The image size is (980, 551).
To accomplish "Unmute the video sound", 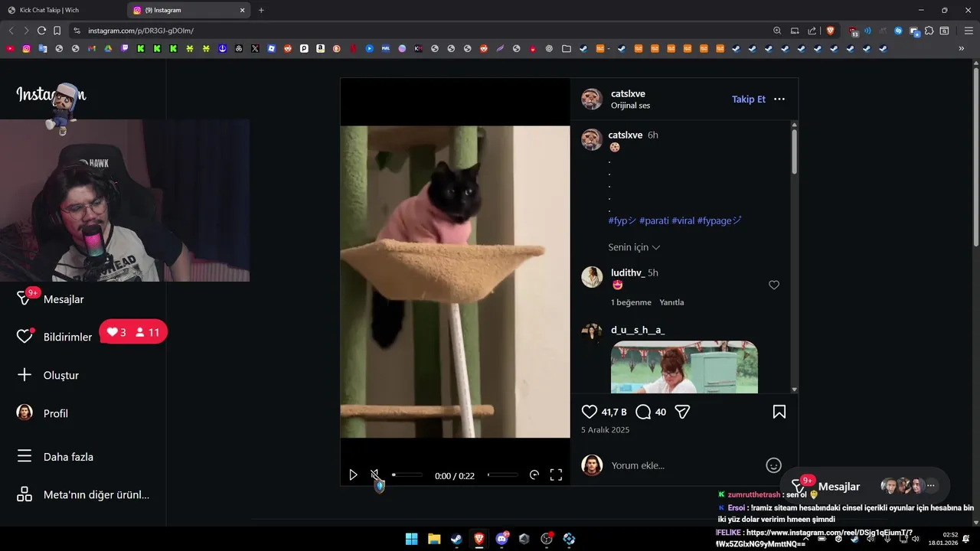I will point(375,475).
